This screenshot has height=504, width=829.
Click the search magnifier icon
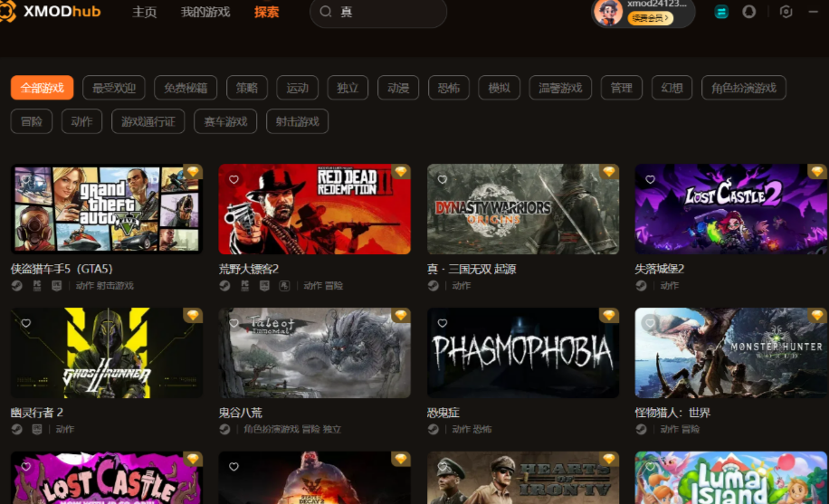pos(326,11)
